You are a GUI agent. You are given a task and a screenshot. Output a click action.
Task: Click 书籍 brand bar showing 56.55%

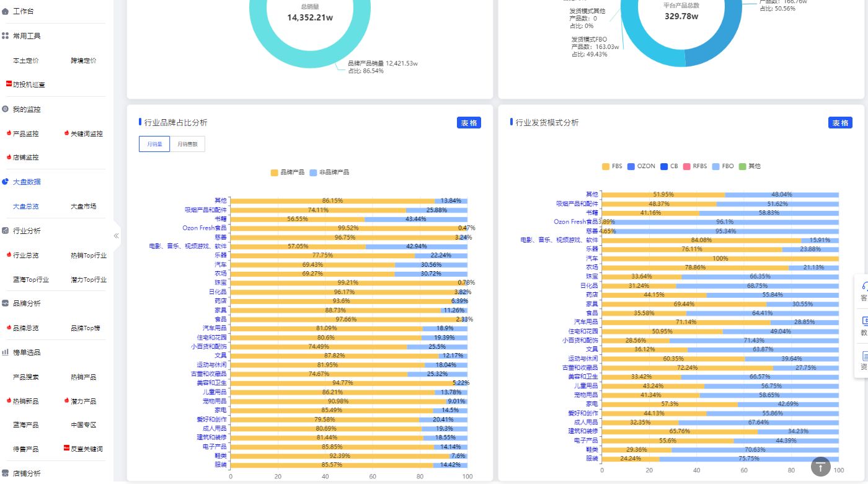[298, 219]
